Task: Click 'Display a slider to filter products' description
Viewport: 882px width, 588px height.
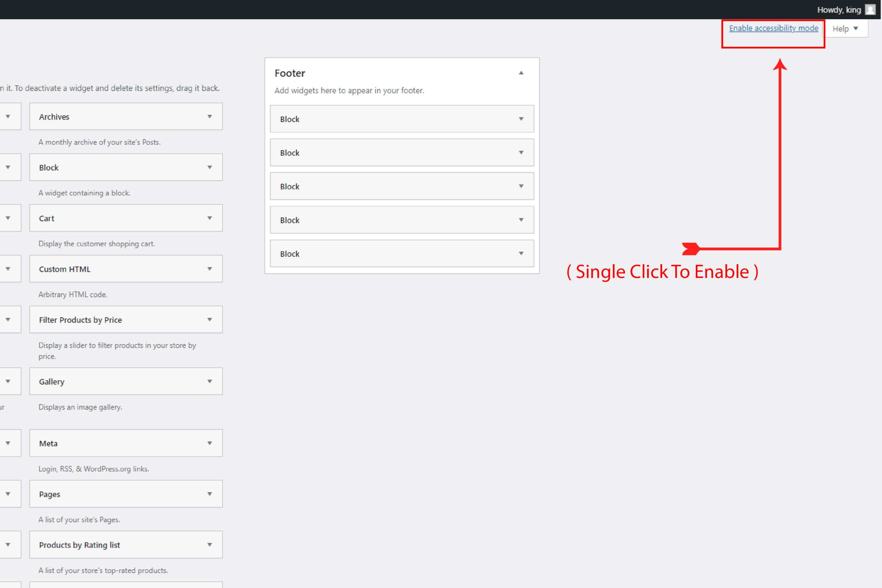Action: [117, 351]
